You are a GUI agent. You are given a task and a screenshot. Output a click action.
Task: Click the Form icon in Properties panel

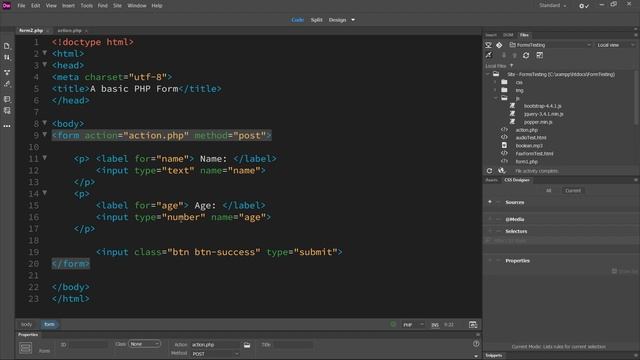25,348
